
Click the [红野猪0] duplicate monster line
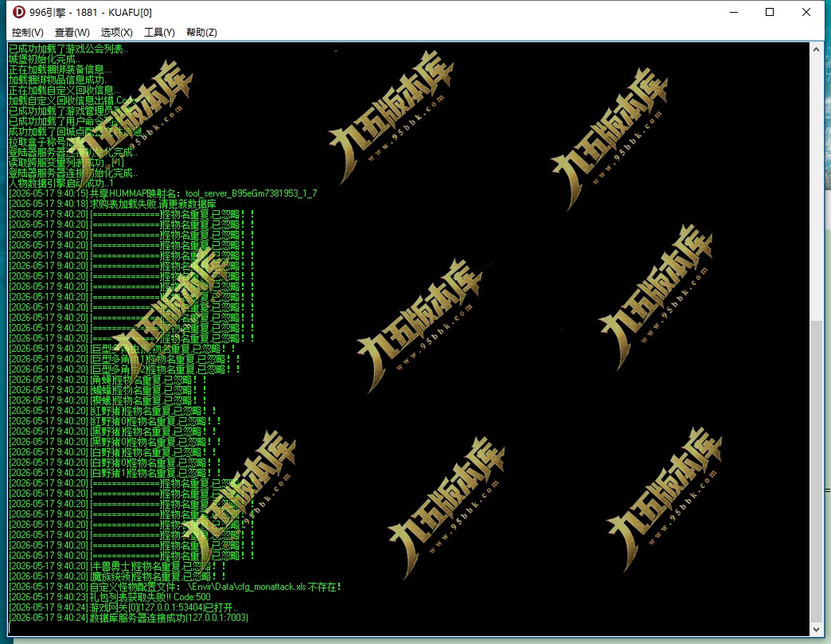click(115, 421)
